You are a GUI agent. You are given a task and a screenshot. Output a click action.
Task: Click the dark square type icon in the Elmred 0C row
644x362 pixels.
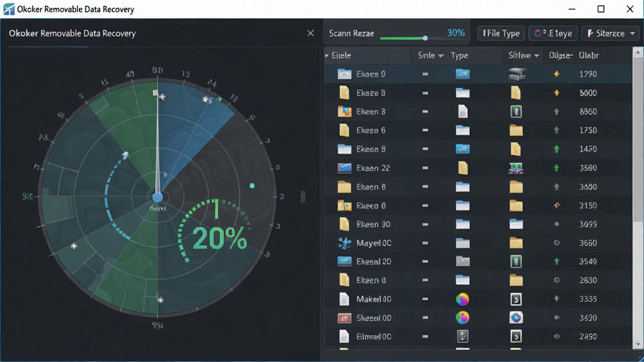point(462,337)
